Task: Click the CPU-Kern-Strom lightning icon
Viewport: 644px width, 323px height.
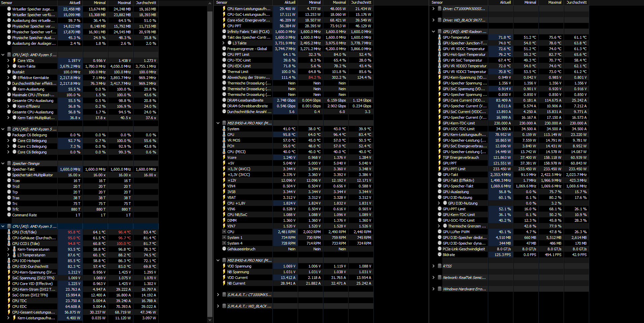Action: click(9, 289)
